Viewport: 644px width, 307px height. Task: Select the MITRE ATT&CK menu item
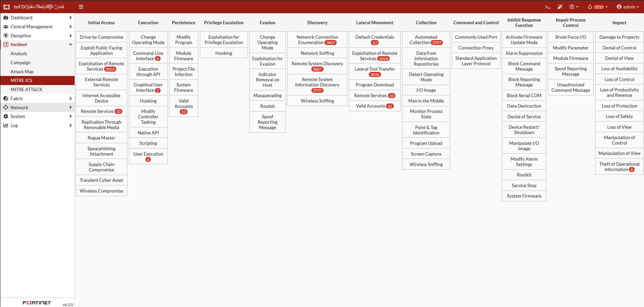(37, 89)
